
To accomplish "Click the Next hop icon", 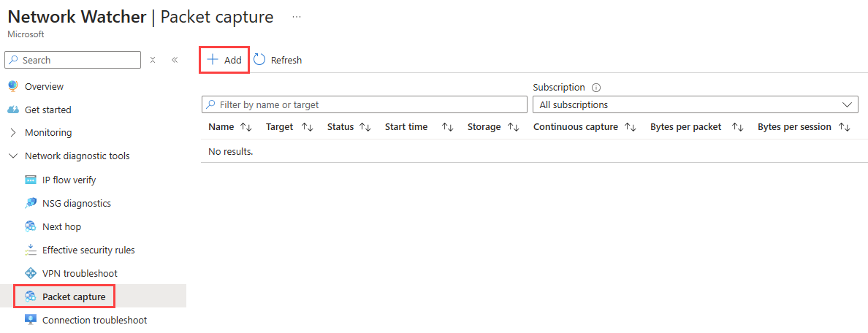I will 31,226.
